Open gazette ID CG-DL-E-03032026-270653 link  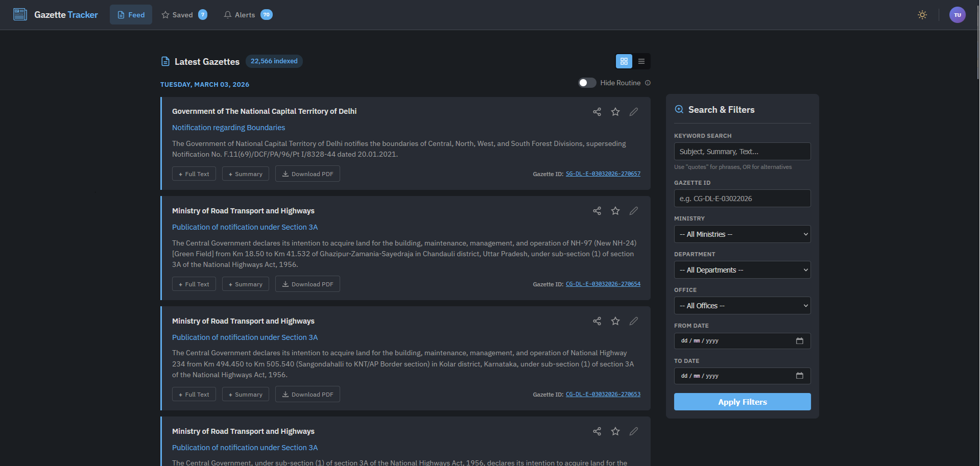click(x=603, y=395)
